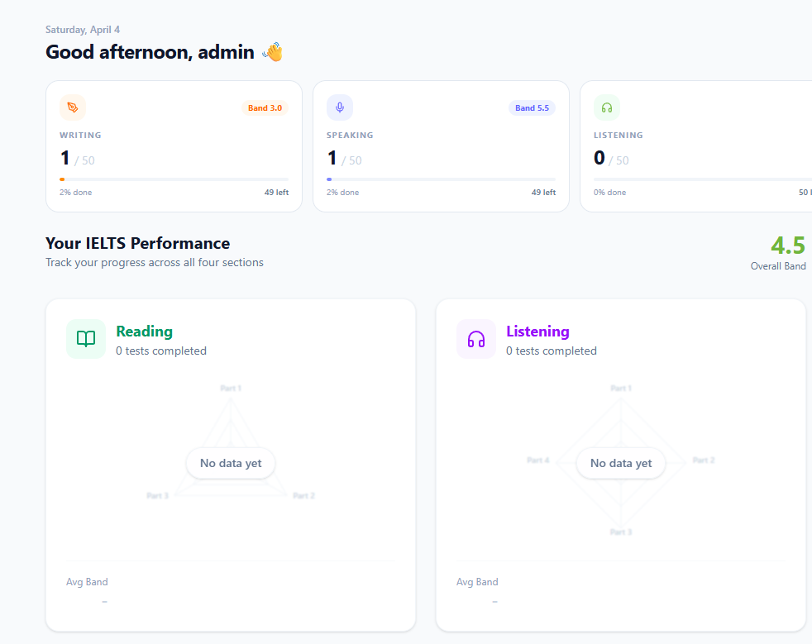The width and height of the screenshot is (812, 644).
Task: Click the waving hand emoji
Action: coord(273,52)
